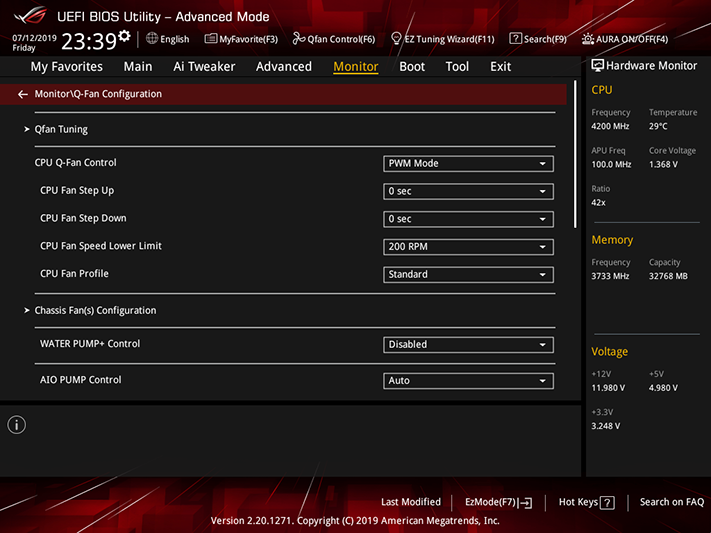Screen dimensions: 711x533
Task: Click the ROG logo icon
Action: 30,16
